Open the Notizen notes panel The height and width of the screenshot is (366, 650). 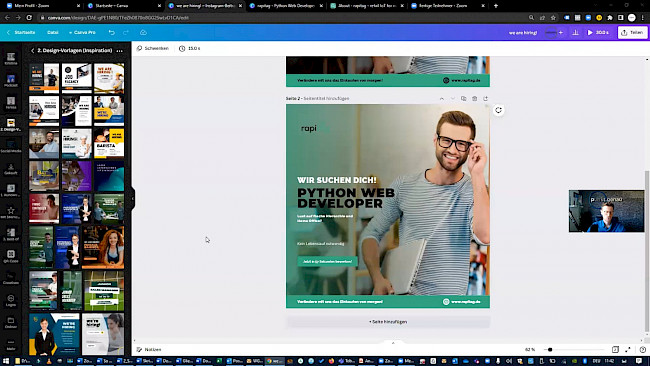(x=149, y=349)
